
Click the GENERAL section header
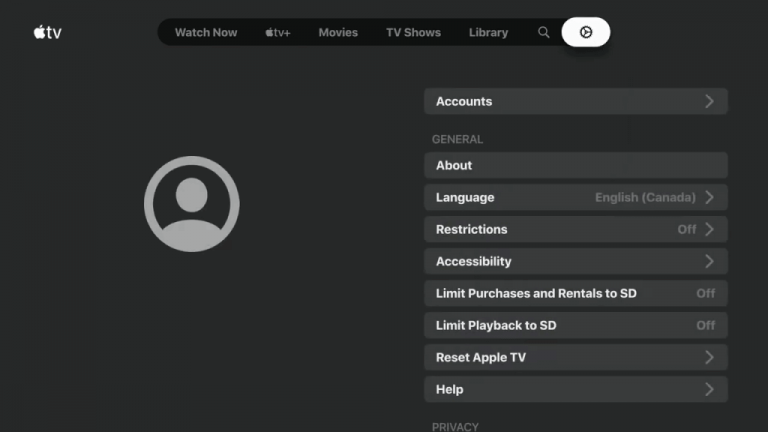pos(457,140)
